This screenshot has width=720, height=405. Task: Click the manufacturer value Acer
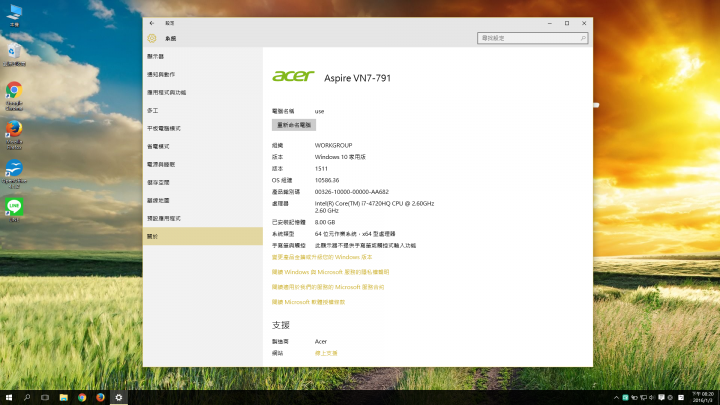click(321, 342)
